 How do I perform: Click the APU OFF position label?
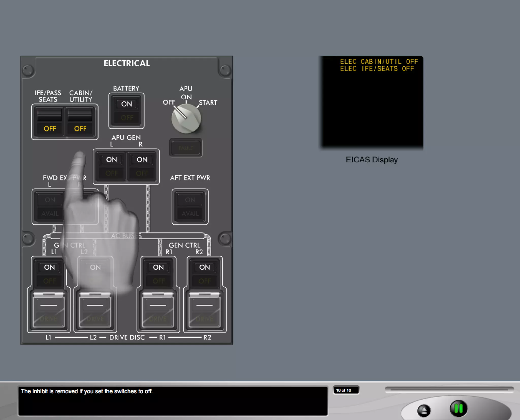[x=169, y=102]
